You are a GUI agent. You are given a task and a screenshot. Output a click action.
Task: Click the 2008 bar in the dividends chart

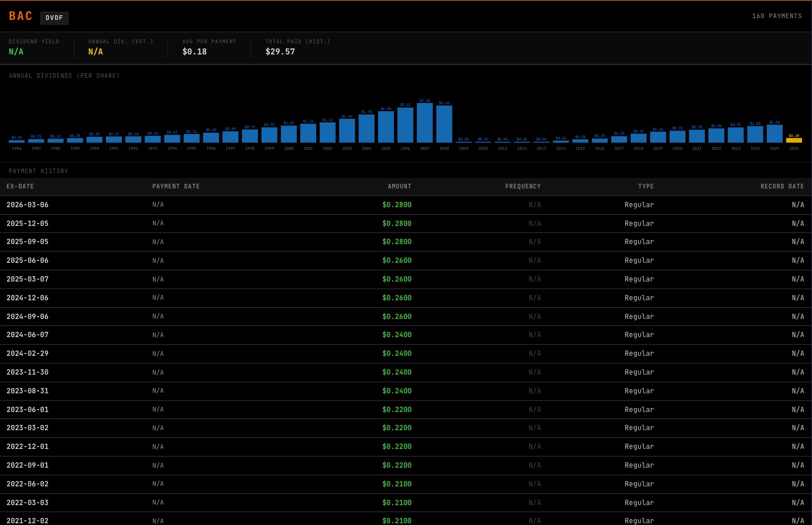(x=444, y=124)
